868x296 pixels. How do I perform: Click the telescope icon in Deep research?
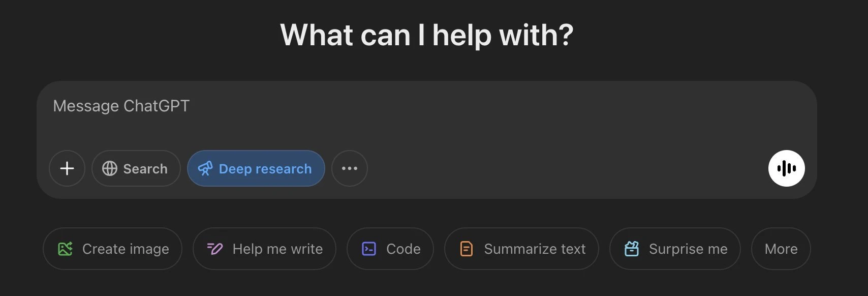point(205,168)
